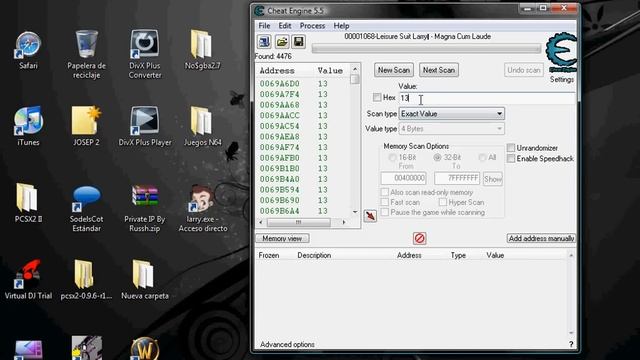The height and width of the screenshot is (360, 640).
Task: Open the pcsx2-0.9.6 folder
Action: [x=86, y=280]
